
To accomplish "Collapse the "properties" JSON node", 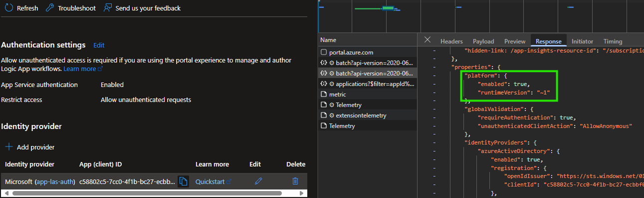I will (x=434, y=66).
